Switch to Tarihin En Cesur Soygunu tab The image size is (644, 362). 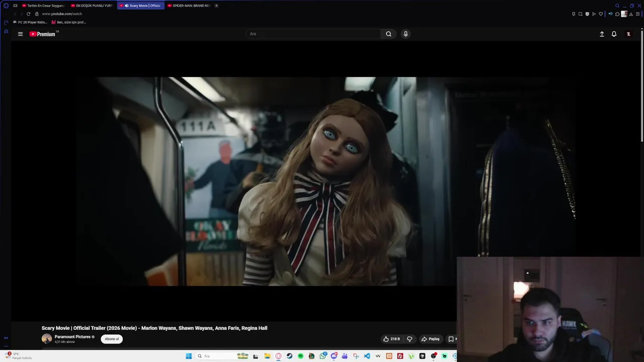click(43, 6)
